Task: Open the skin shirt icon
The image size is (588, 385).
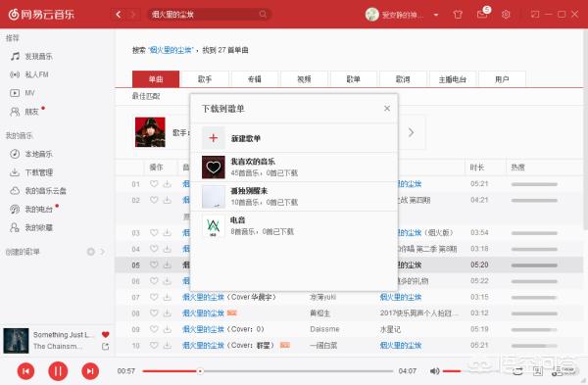Action: [x=458, y=15]
